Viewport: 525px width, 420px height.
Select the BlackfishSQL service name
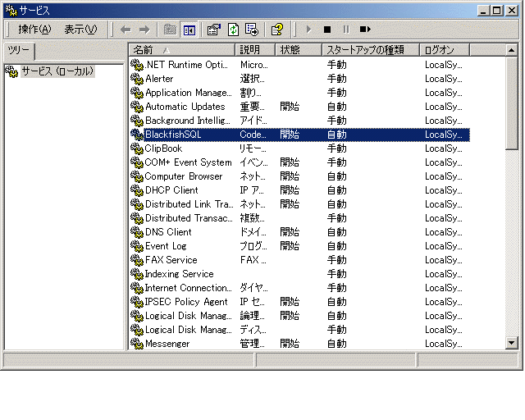click(x=173, y=135)
